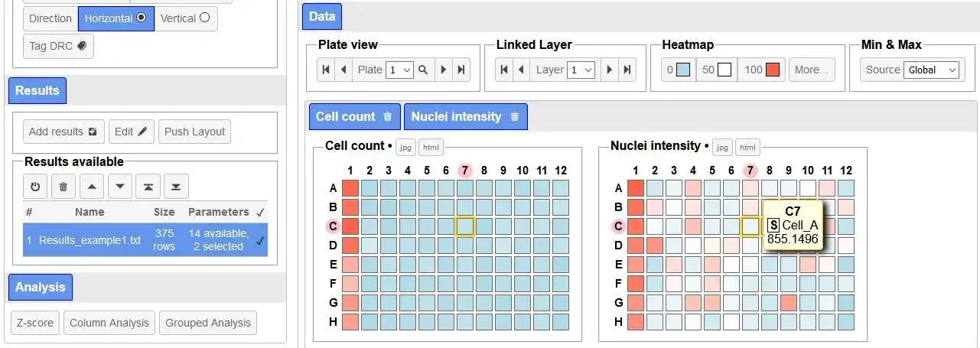Select the Horizontal direction option
This screenshot has height=348, width=980.
point(116,18)
